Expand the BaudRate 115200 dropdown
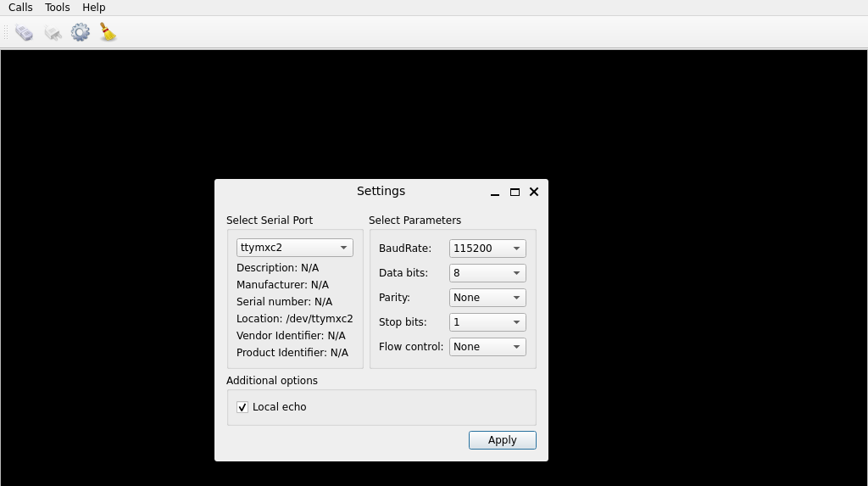The width and height of the screenshot is (868, 486). [487, 249]
